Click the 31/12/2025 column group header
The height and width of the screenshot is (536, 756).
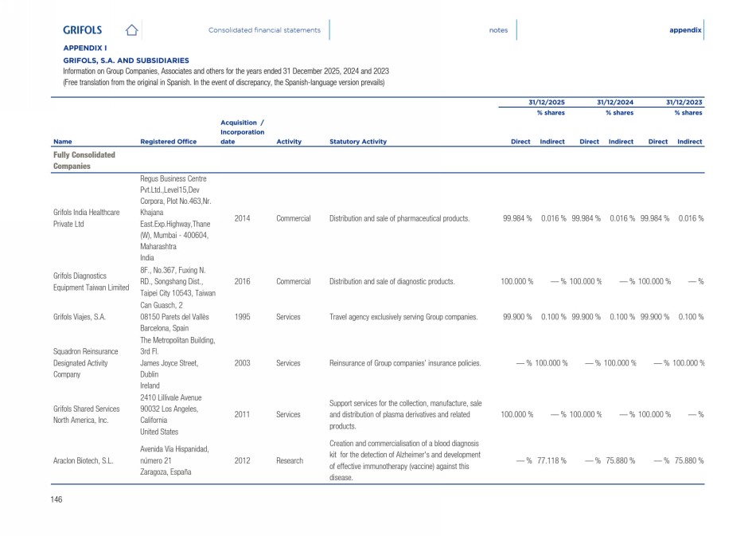pyautogui.click(x=547, y=103)
